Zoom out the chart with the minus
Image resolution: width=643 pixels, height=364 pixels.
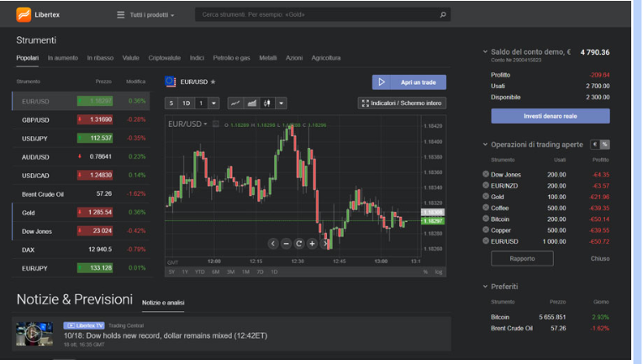tap(287, 244)
